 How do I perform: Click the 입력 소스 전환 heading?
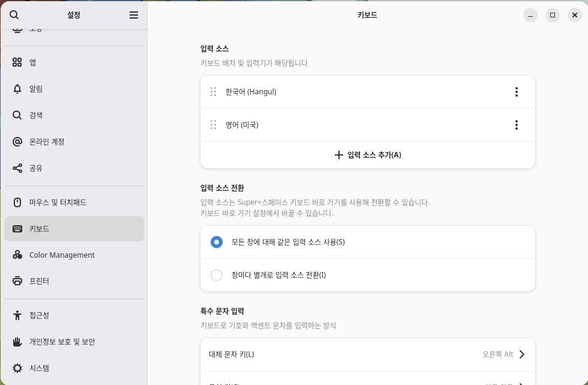(x=222, y=188)
